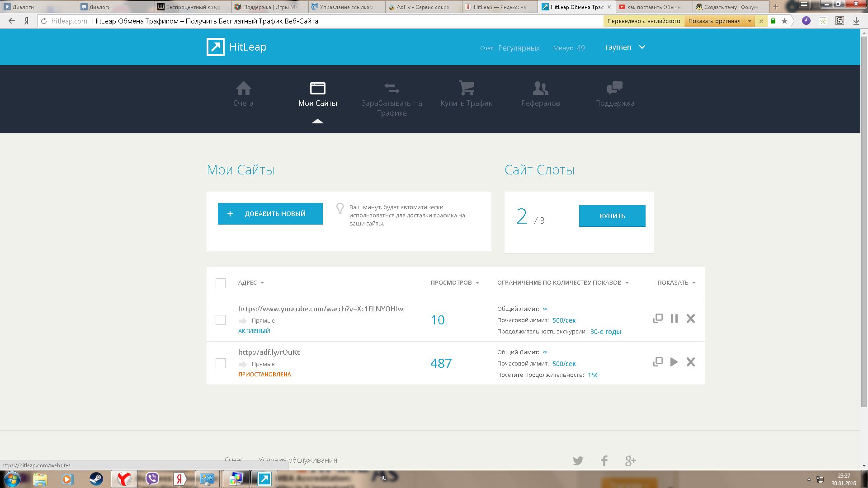Open the Facebook footer link

pyautogui.click(x=604, y=461)
